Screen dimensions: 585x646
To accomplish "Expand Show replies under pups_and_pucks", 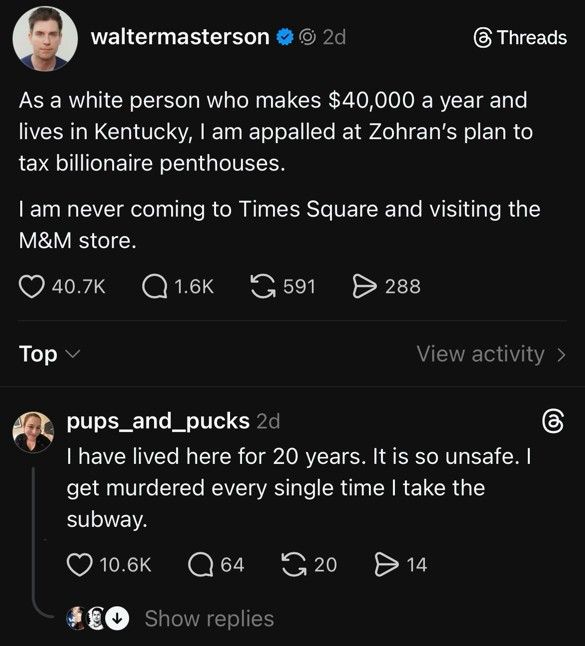I will coord(209,618).
